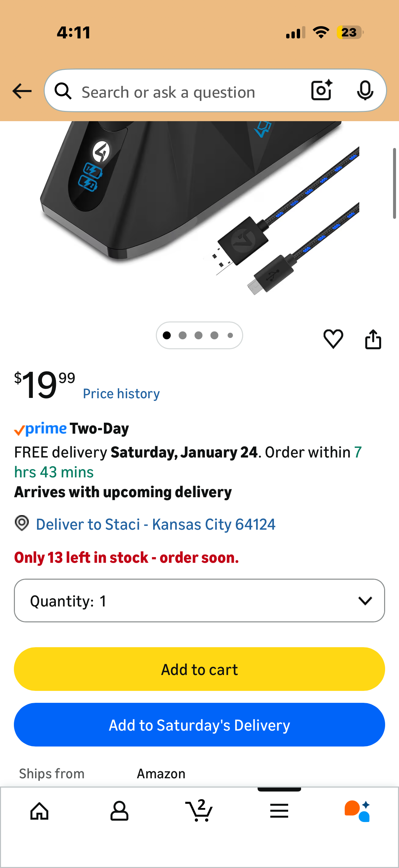
Task: Select the first image carousel dot
Action: (167, 335)
